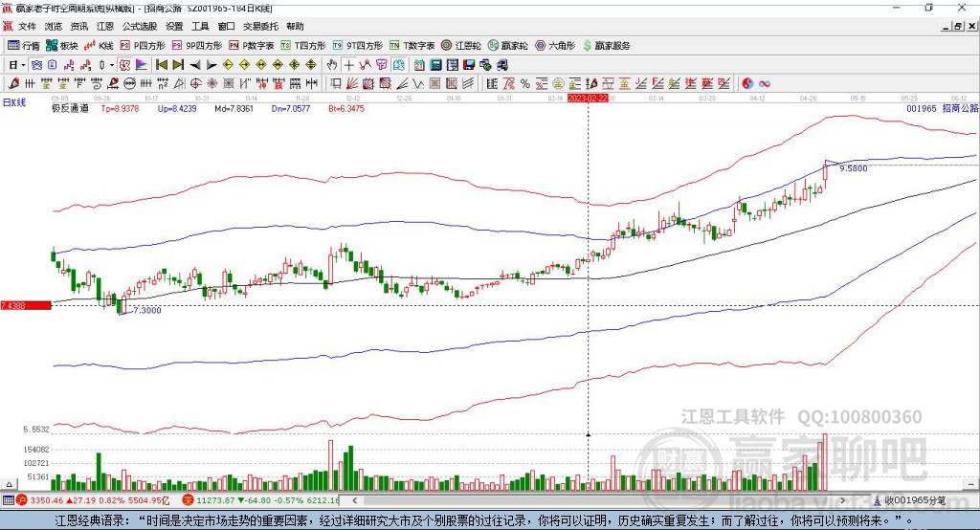
Task: Select the hand pan tool
Action: [x=332, y=65]
